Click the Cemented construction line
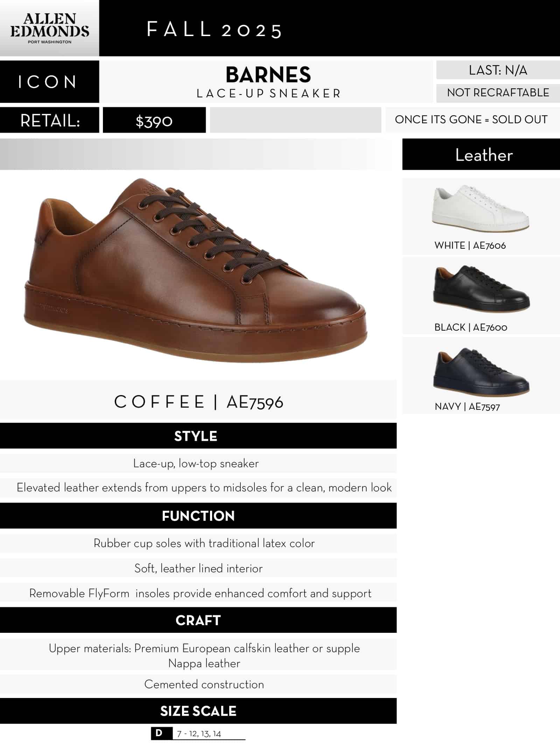560x747 pixels. point(204,684)
